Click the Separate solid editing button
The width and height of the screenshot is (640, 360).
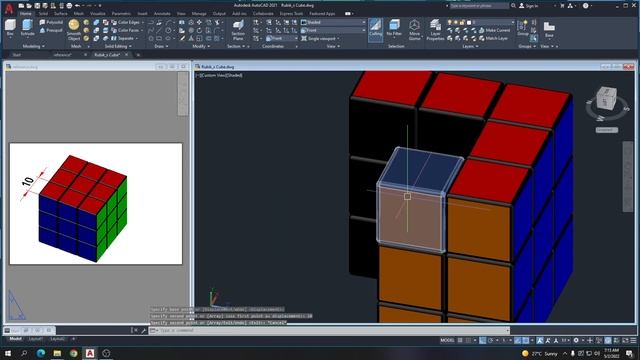(122, 38)
